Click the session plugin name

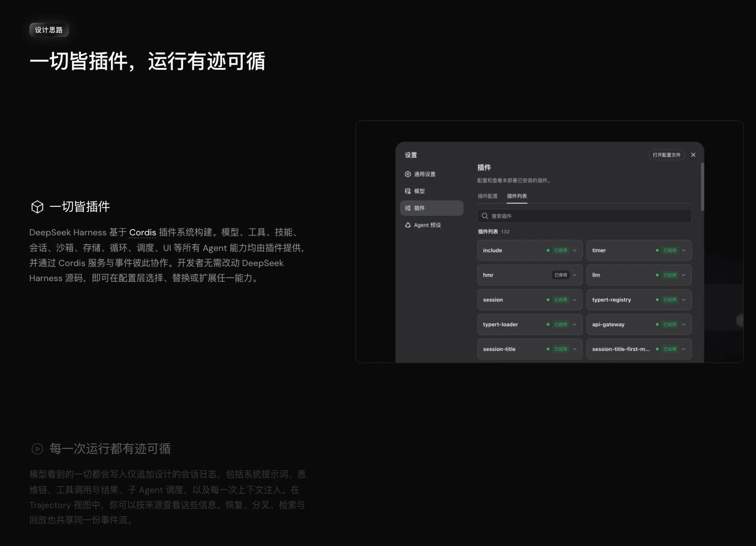pos(493,300)
